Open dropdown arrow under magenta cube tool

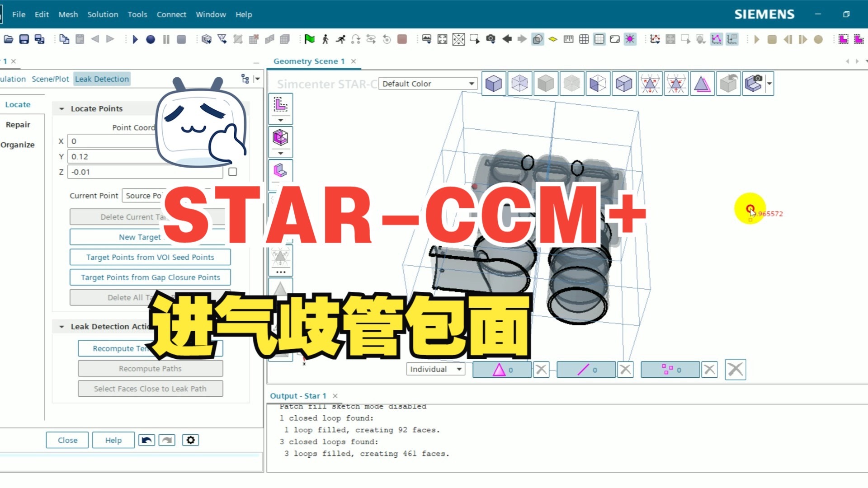coord(280,153)
